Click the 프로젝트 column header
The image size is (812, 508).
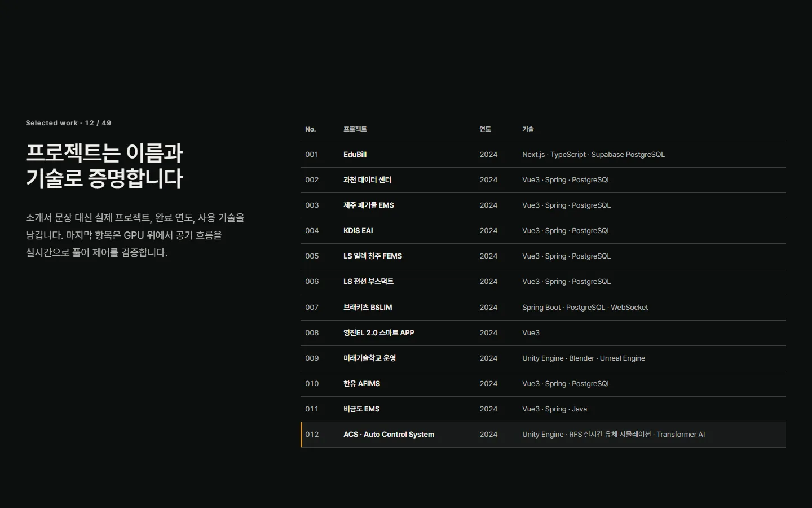pos(355,129)
